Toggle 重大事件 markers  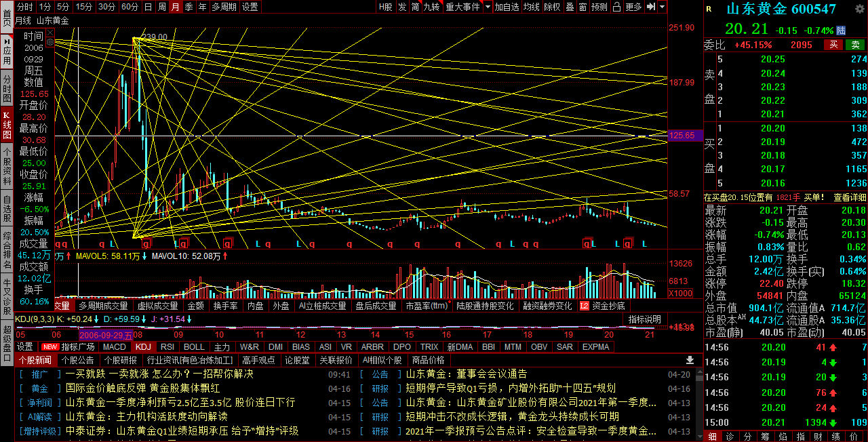[x=462, y=7]
